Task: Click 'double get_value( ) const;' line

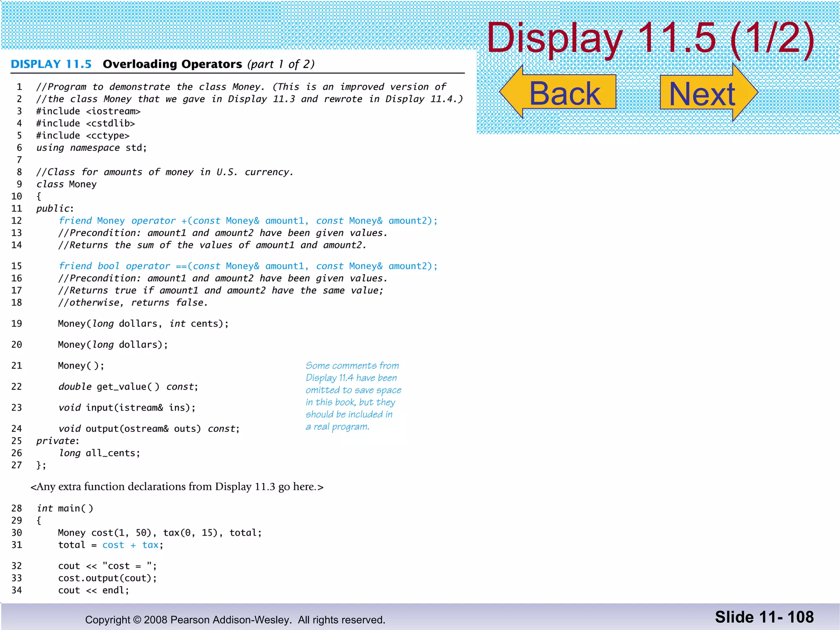Action: (x=128, y=387)
